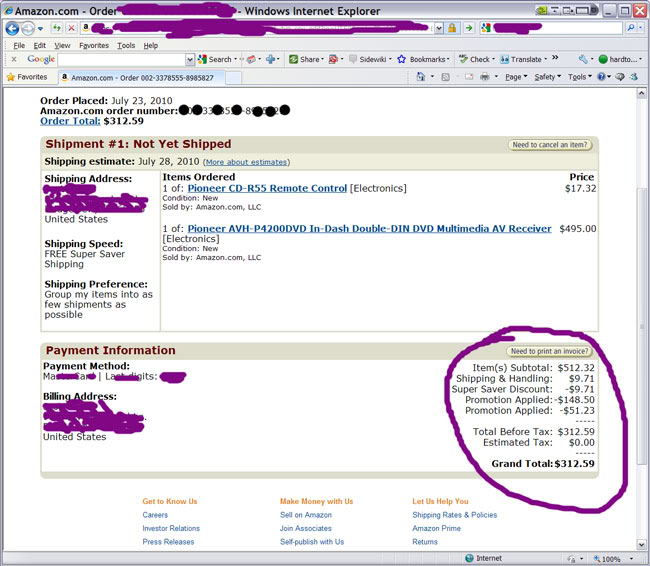Click the blue plus icon in Google toolbar

pos(271,59)
